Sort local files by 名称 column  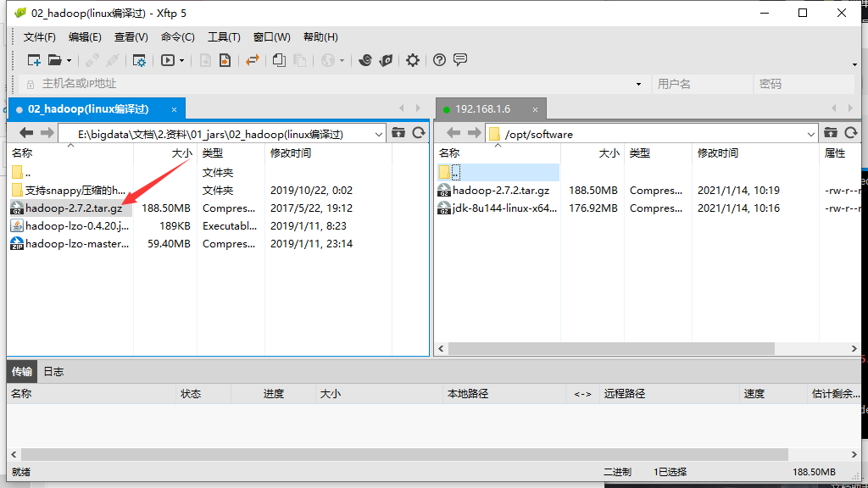click(70, 153)
